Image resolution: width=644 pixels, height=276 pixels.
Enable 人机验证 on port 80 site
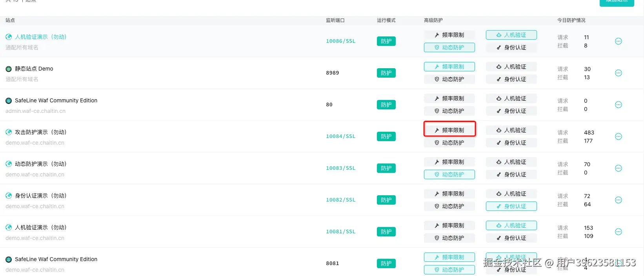pyautogui.click(x=511, y=98)
